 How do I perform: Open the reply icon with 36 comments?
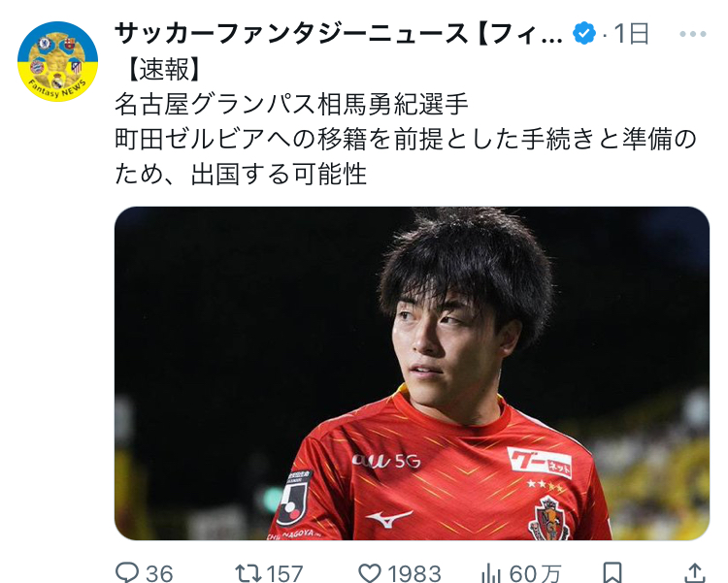click(x=127, y=572)
